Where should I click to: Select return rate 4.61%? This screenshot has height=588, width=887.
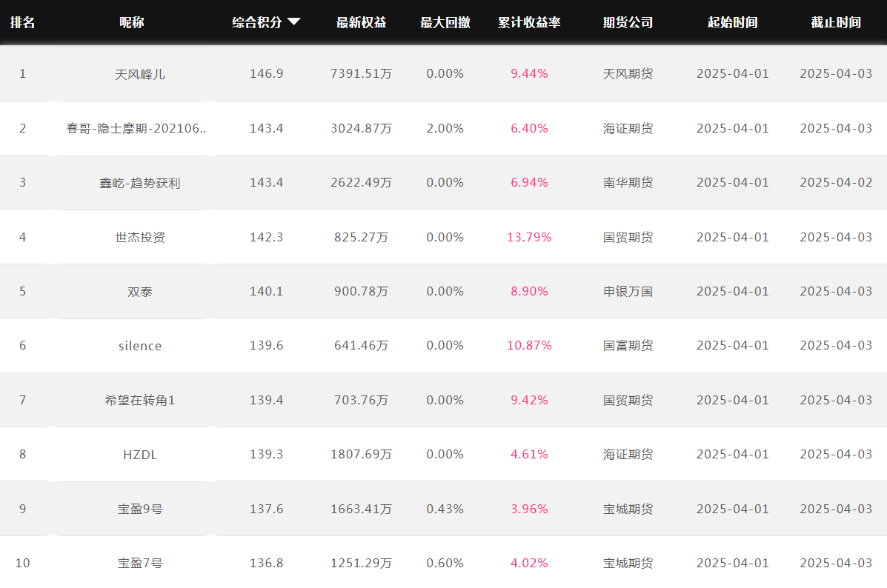point(530,454)
